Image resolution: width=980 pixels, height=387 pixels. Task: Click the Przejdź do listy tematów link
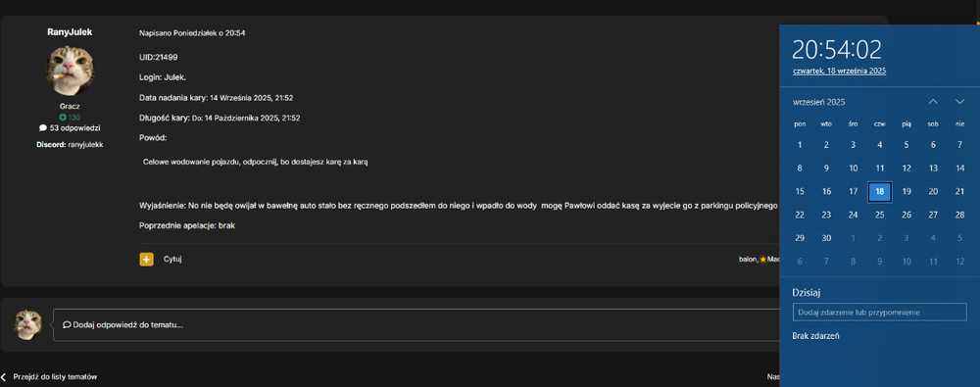(55, 377)
